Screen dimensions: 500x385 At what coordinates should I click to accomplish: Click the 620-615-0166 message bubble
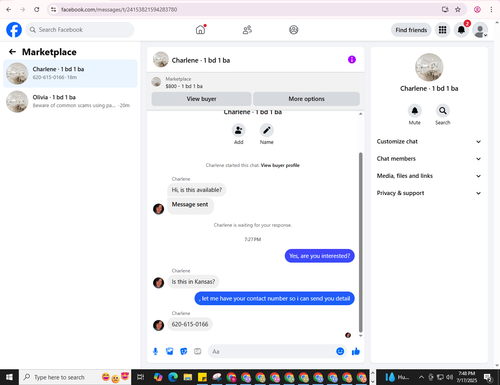[190, 324]
